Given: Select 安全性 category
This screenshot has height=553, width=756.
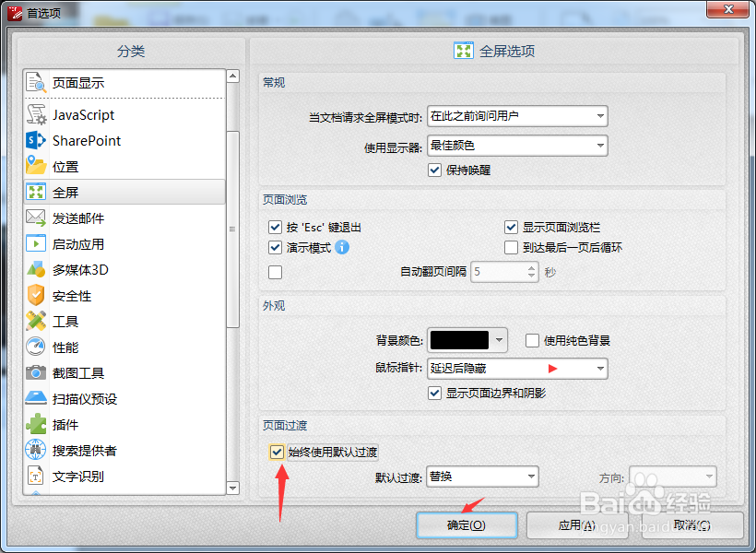Looking at the screenshot, I should coord(124,296).
